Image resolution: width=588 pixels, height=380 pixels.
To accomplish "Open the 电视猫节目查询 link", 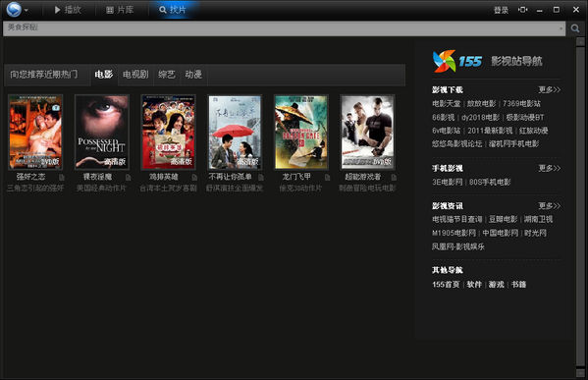I will pyautogui.click(x=457, y=219).
